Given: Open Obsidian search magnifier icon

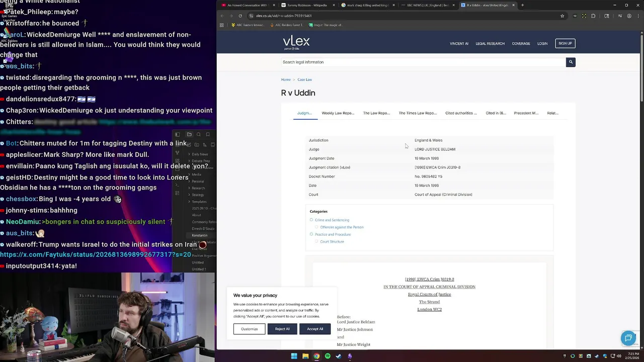Looking at the screenshot, I should point(198,134).
